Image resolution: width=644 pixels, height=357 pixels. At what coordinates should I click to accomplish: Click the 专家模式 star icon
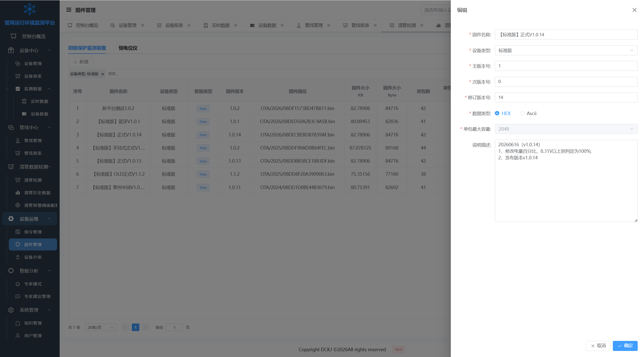click(x=18, y=284)
